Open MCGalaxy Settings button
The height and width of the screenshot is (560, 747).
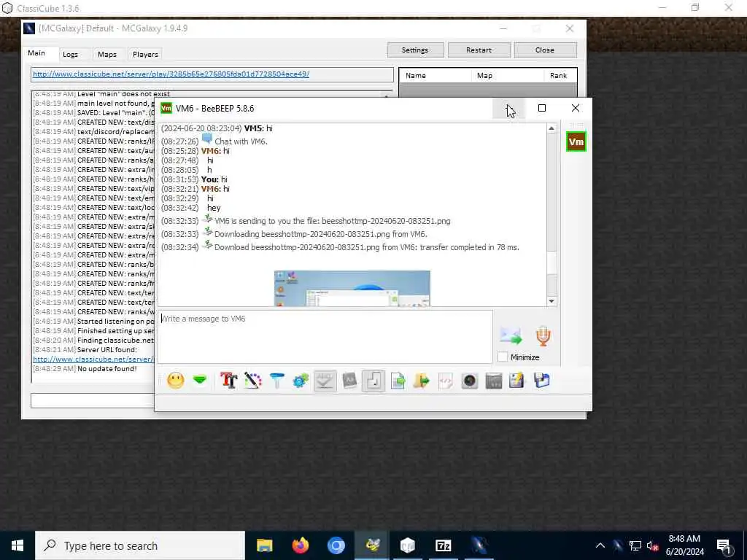[x=415, y=50]
